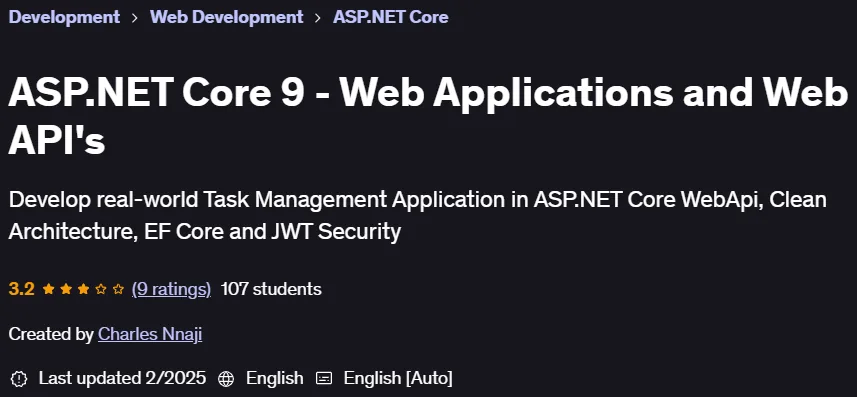Click the course title ASP.NET Core 9 heading
Viewport: 857px width, 397px height.
click(x=428, y=116)
